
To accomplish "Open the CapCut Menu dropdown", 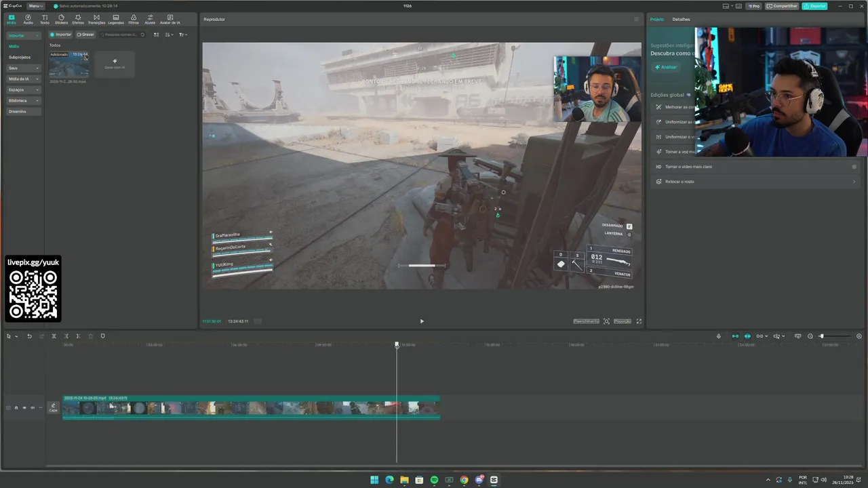I will pos(36,6).
